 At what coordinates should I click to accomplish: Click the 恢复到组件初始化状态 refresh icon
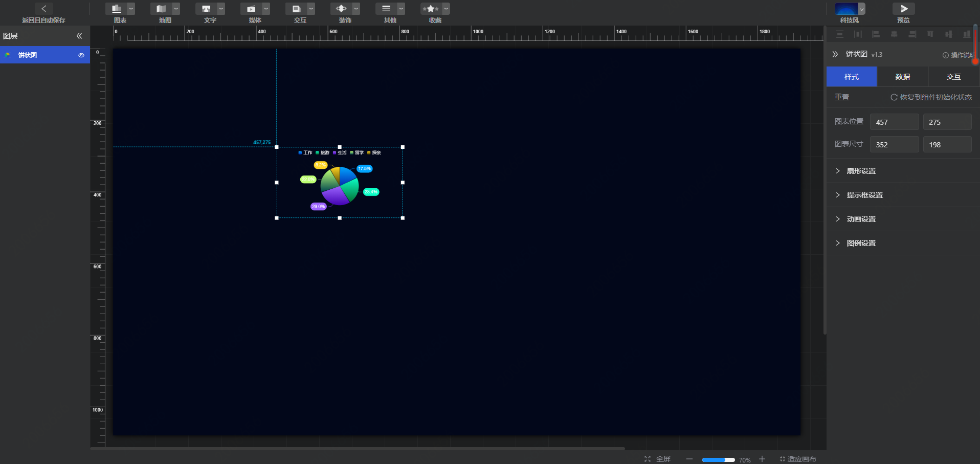(x=894, y=97)
